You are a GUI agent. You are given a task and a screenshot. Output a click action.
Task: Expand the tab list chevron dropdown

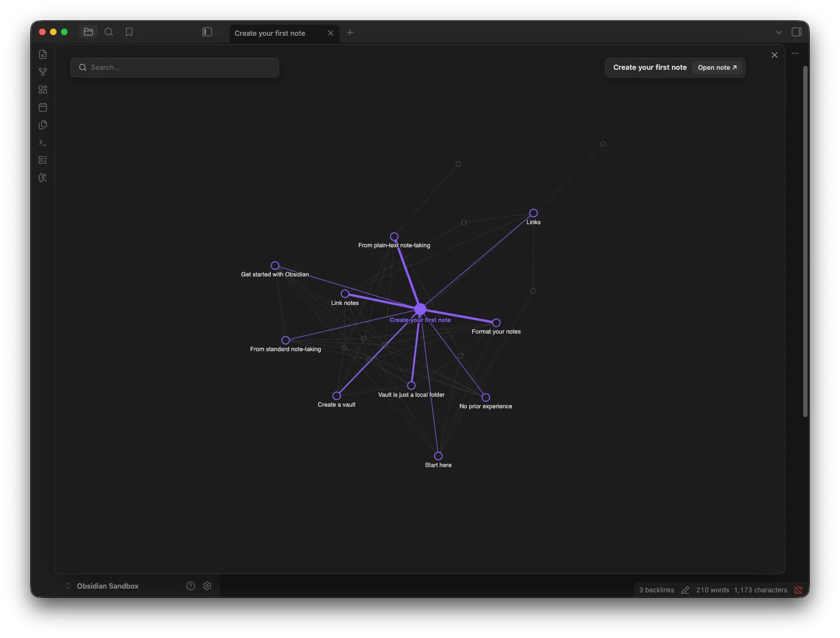(x=779, y=32)
